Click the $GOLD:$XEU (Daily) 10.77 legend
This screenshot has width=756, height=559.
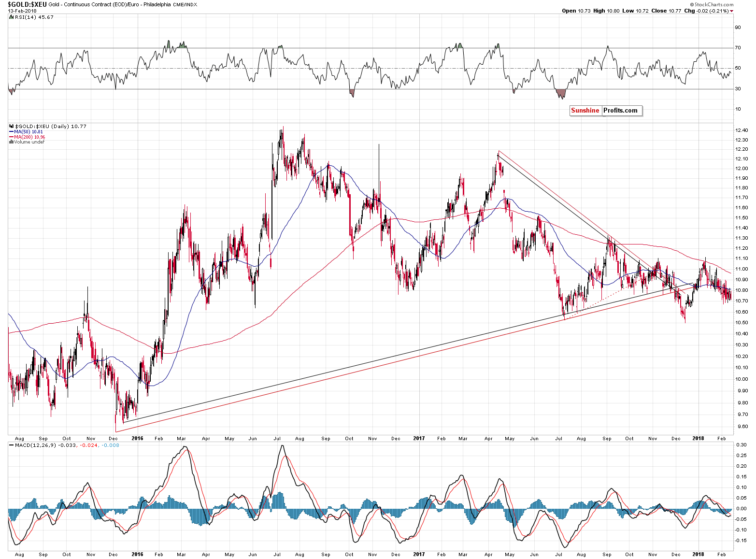click(x=51, y=126)
